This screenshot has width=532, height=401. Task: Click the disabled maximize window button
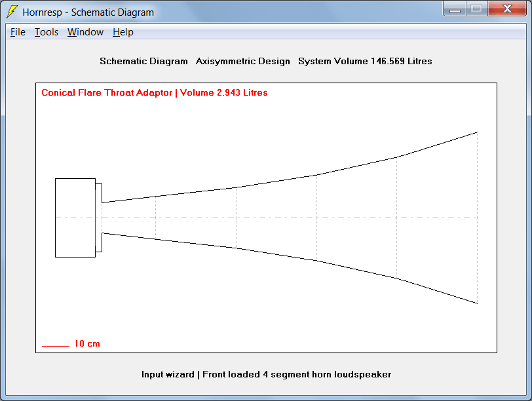(477, 9)
